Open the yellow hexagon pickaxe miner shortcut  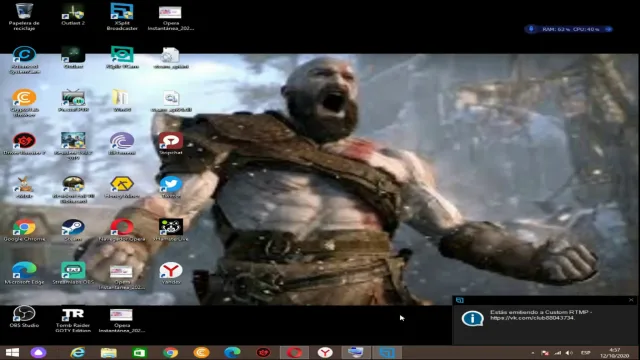[122, 187]
